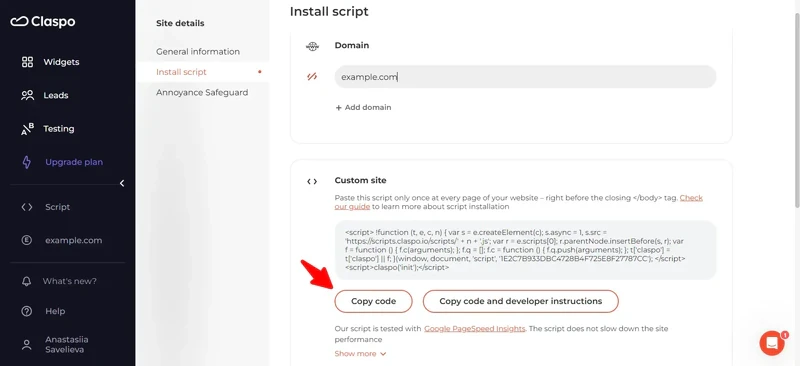The width and height of the screenshot is (800, 366).
Task: Click the Upgrade plan lightning icon
Action: coord(27,162)
